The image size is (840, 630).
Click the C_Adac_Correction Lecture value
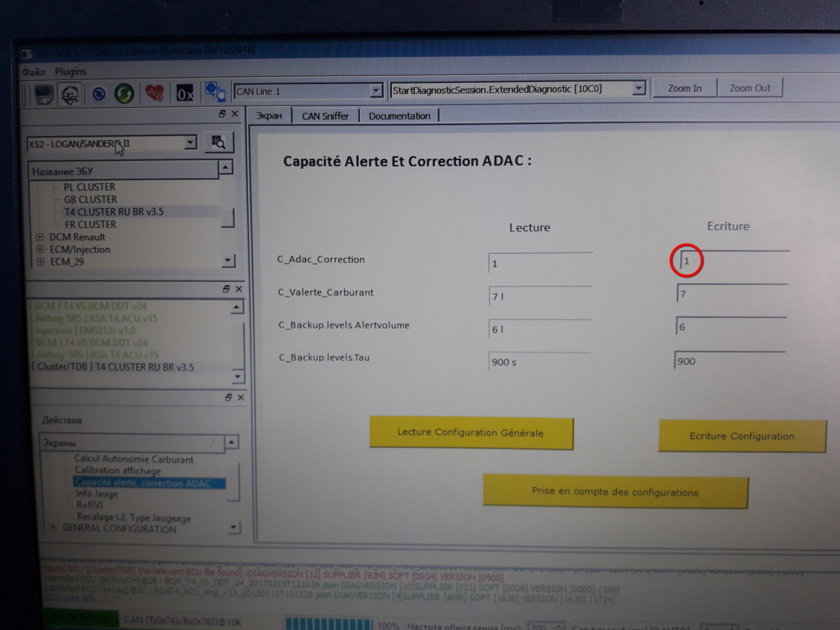(x=540, y=263)
